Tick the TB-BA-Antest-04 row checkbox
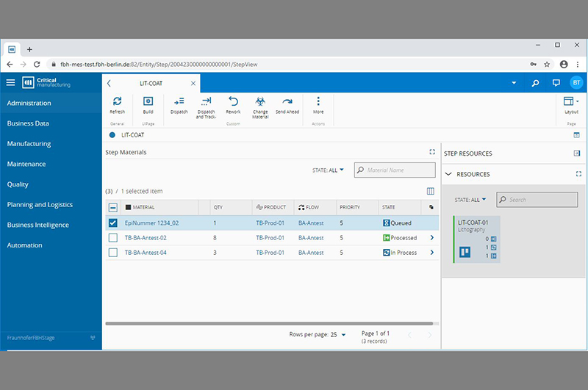Screen dimensions: 588x390 [x=113, y=253]
